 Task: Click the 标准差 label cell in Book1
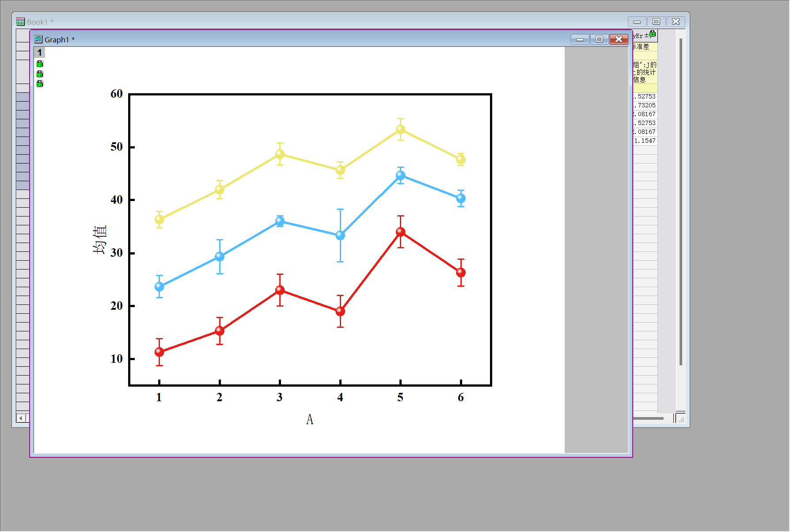(x=645, y=47)
